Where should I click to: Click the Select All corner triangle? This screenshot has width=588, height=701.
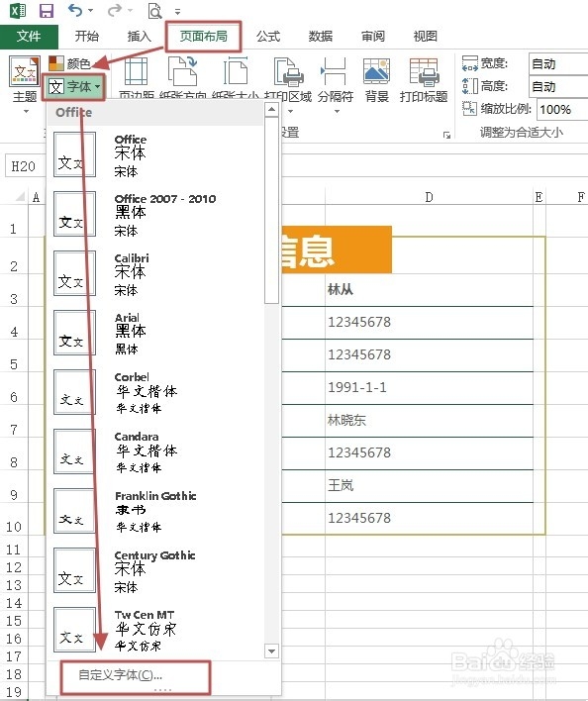[x=20, y=197]
